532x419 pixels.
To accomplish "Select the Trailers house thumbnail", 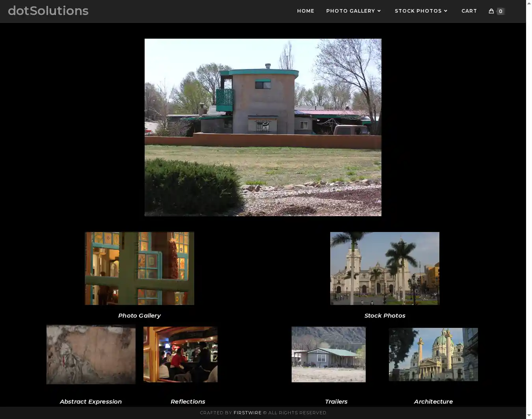I will coord(328,354).
